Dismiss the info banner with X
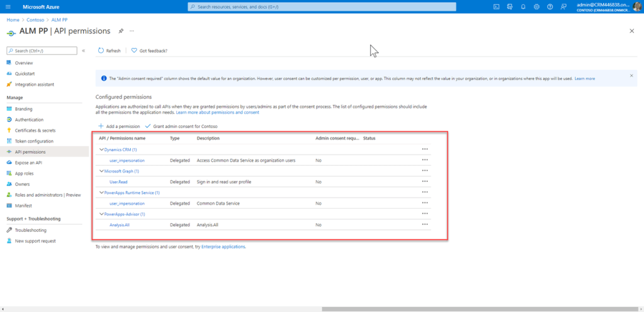The height and width of the screenshot is (312, 644). click(x=631, y=76)
